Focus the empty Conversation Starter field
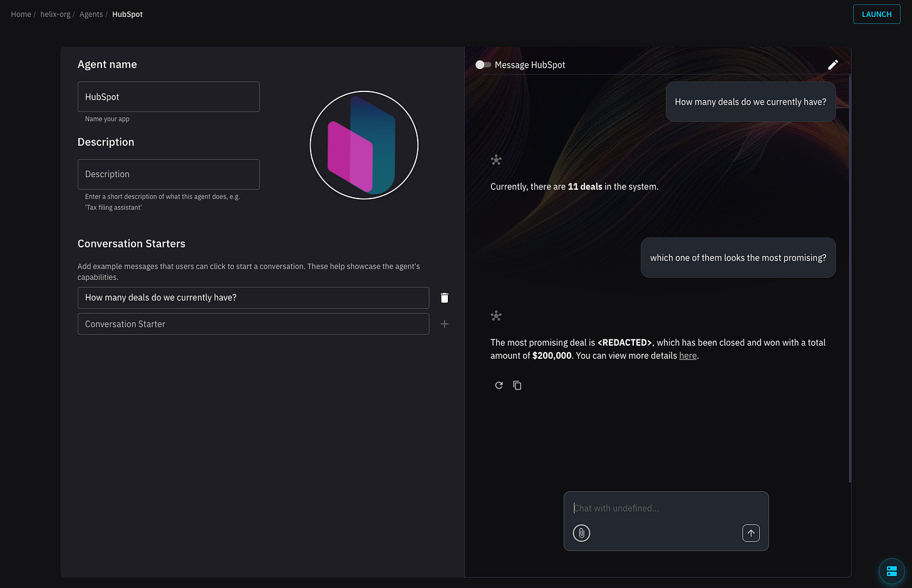This screenshot has width=912, height=588. [x=253, y=324]
